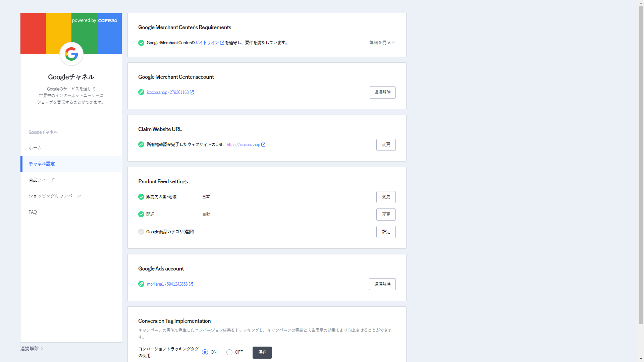Click external link icon after https://icocoa.shop
The height and width of the screenshot is (362, 644).
263,144
